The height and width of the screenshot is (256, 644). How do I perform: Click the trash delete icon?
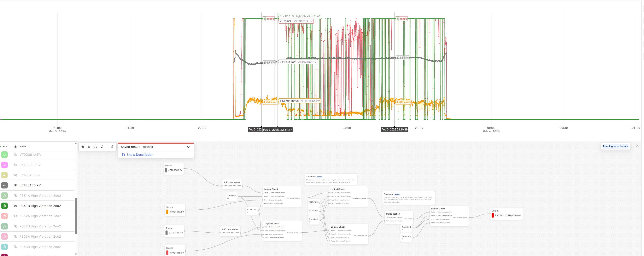tap(112, 147)
